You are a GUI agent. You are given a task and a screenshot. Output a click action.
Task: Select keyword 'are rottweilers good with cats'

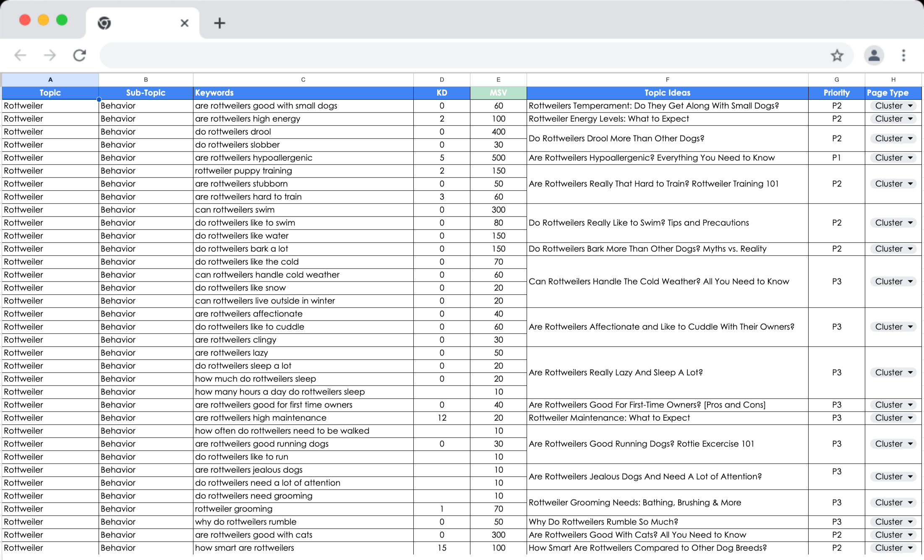[303, 535]
